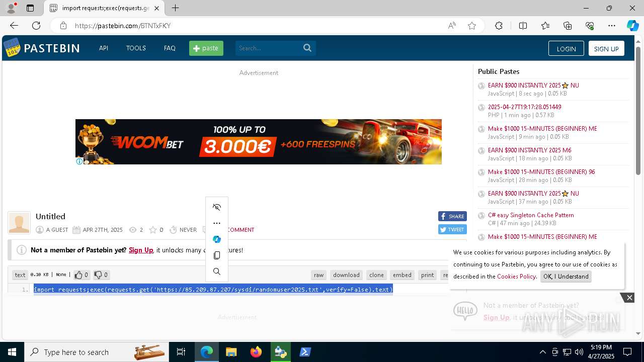
Task: Click the text syntax label
Action: (x=20, y=275)
